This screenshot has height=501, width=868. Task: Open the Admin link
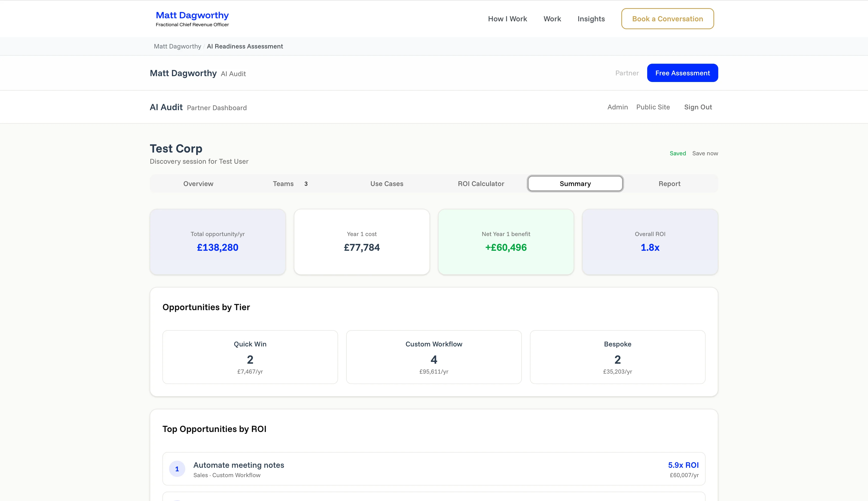pos(617,107)
